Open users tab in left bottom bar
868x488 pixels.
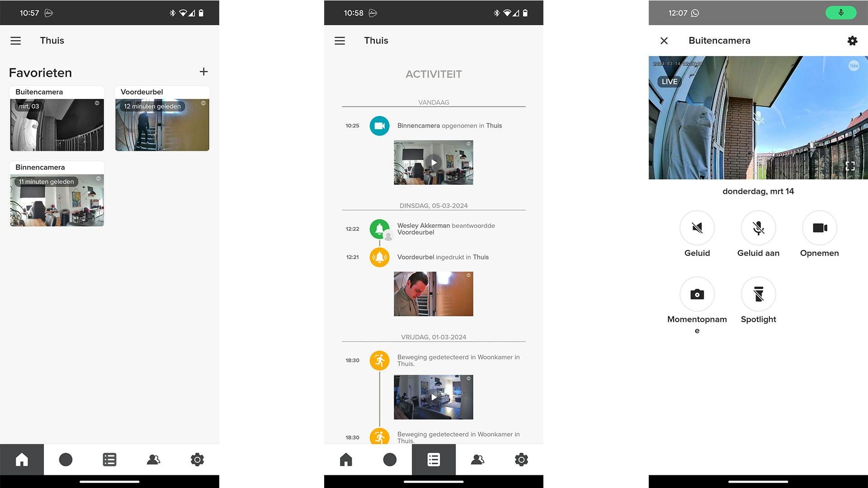point(153,460)
